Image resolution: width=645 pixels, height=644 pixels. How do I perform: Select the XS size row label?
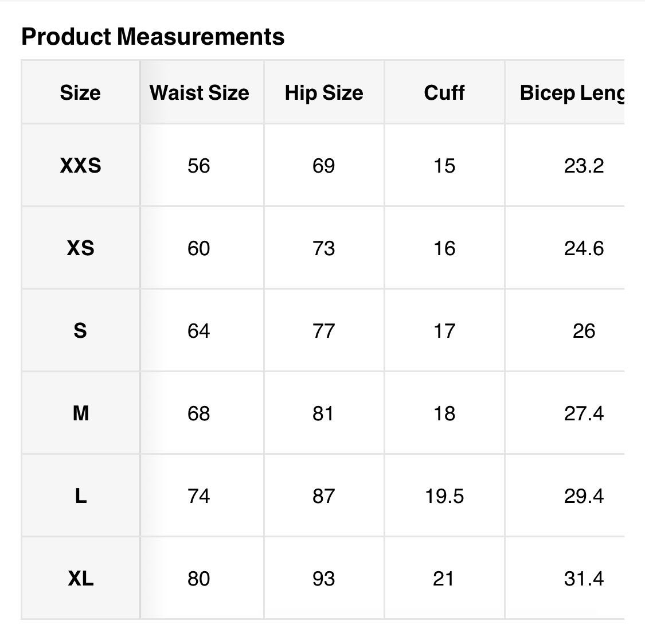[80, 248]
